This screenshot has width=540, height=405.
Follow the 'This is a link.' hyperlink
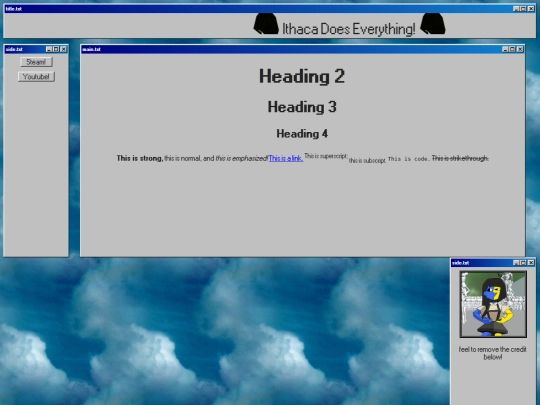click(x=285, y=158)
